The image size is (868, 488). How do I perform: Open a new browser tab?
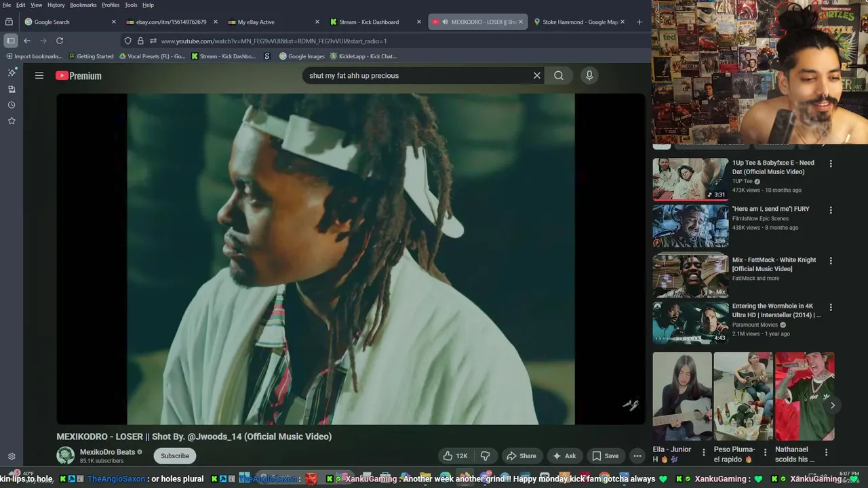click(x=639, y=22)
